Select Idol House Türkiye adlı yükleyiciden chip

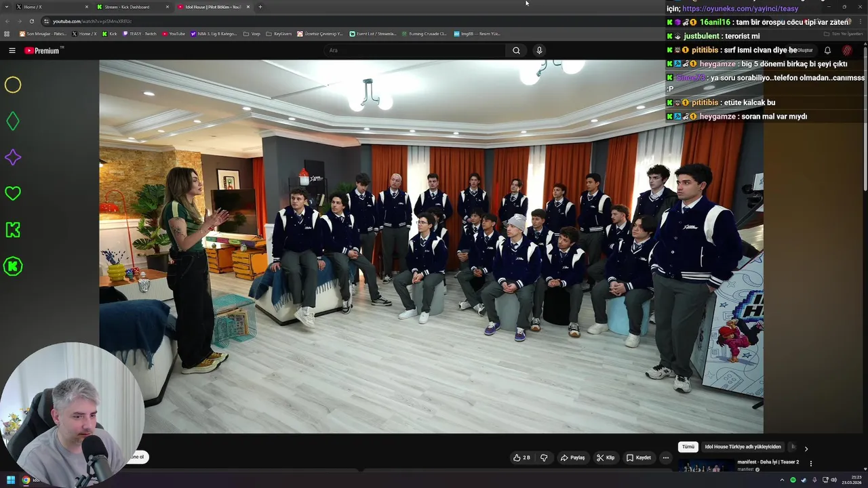[743, 447]
